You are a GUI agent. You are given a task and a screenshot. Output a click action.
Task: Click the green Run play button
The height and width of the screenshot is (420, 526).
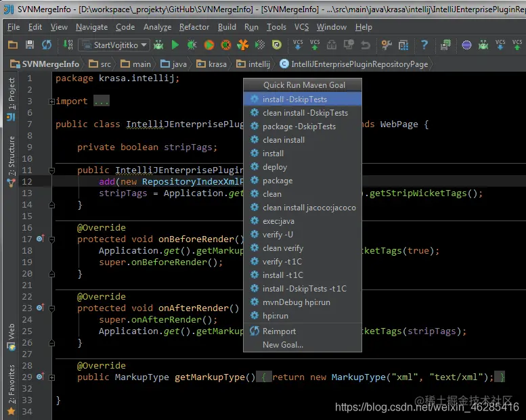[175, 45]
